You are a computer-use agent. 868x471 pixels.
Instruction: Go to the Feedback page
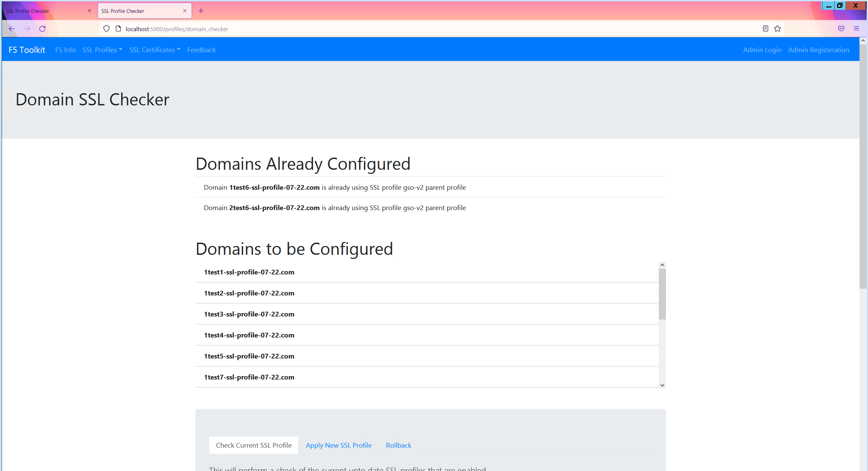(201, 50)
